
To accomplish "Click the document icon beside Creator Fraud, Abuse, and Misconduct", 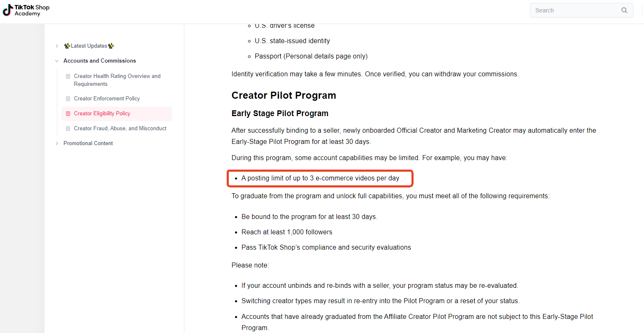I will [x=68, y=129].
